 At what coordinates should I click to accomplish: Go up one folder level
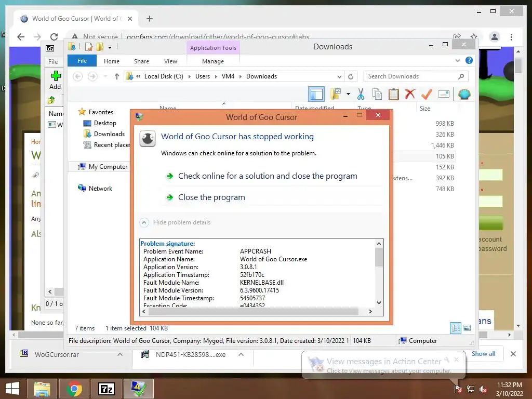[117, 76]
